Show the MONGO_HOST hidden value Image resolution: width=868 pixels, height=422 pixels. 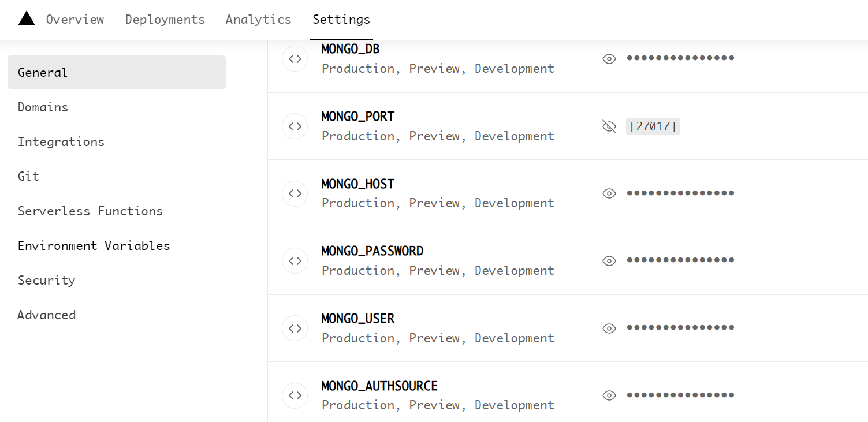click(x=609, y=193)
